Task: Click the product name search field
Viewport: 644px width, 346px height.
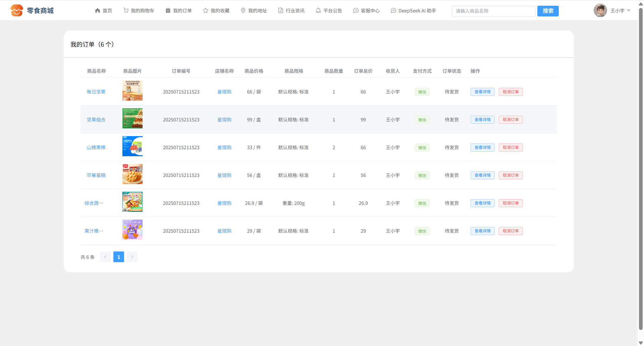Action: tap(493, 11)
